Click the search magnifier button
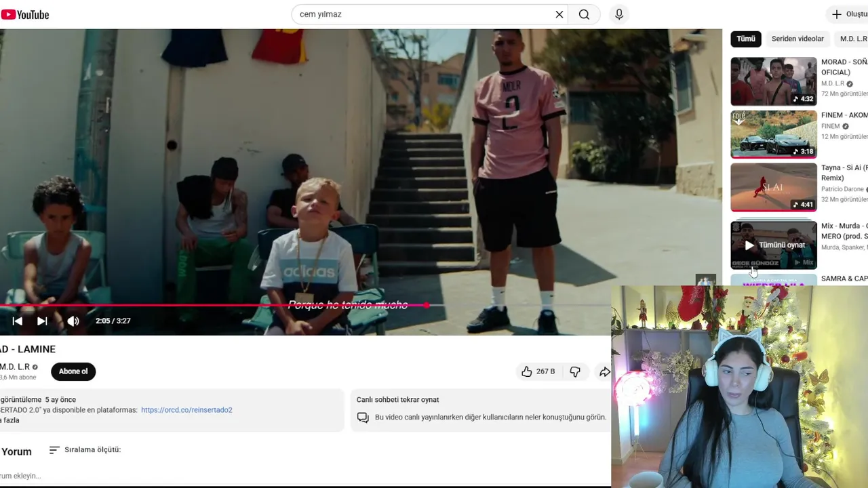Viewport: 868px width, 488px height. click(x=584, y=14)
